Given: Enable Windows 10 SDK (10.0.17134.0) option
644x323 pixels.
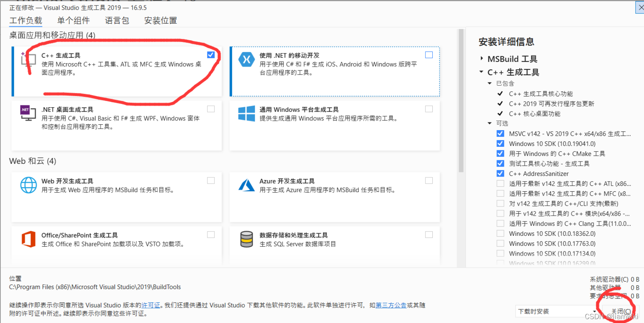Looking at the screenshot, I should (500, 253).
